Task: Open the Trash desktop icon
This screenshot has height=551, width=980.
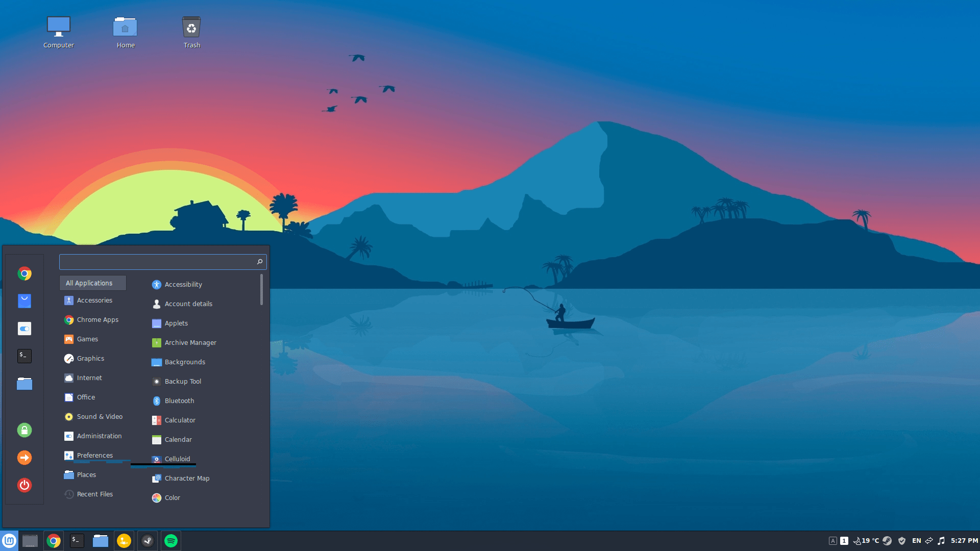Action: point(192,33)
